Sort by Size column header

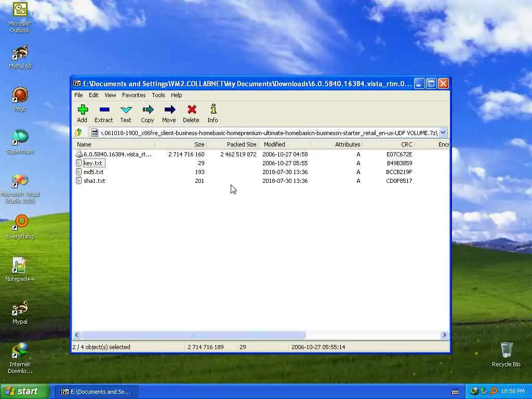[x=181, y=144]
